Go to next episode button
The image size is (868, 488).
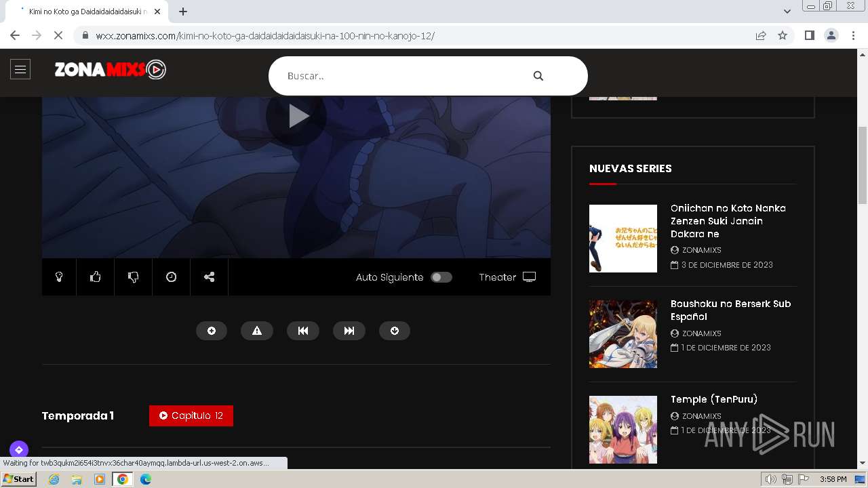[x=349, y=331]
